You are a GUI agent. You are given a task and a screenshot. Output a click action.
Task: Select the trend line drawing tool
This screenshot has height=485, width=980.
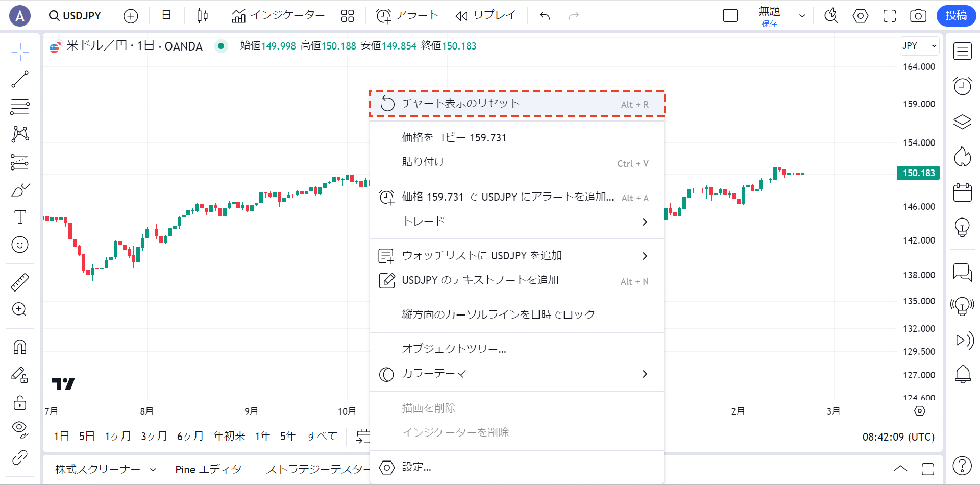20,79
